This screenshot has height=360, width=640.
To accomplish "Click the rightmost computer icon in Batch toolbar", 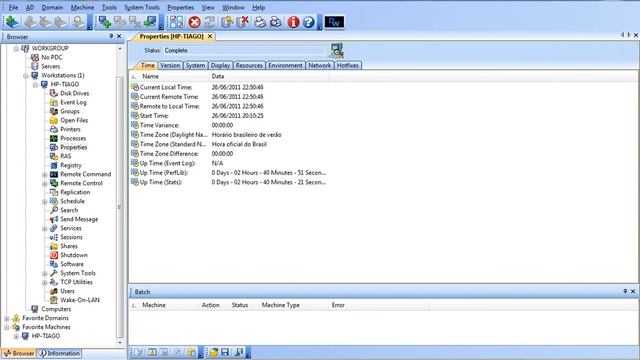I will click(x=239, y=352).
